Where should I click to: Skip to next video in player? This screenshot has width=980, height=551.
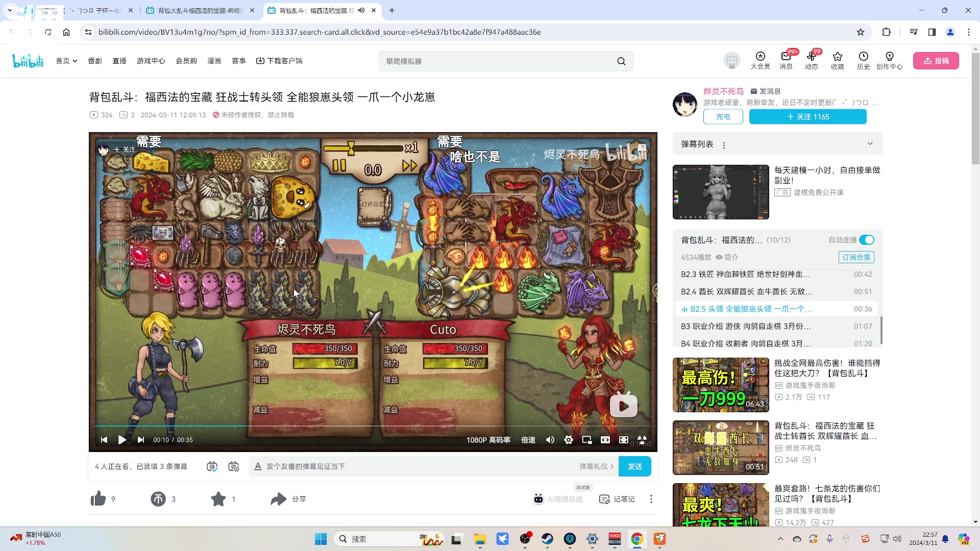141,440
